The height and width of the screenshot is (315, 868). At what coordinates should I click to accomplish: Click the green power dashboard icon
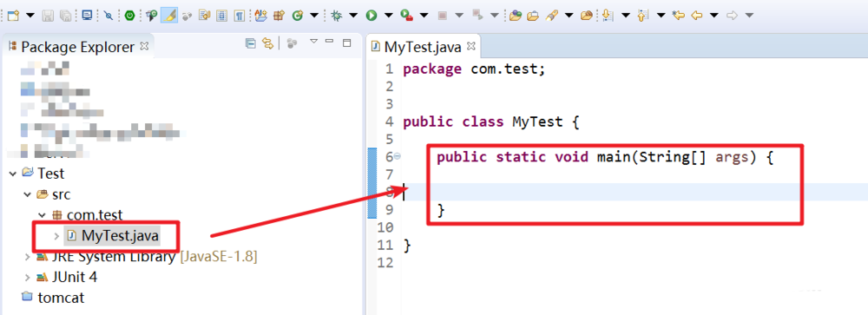click(x=129, y=16)
